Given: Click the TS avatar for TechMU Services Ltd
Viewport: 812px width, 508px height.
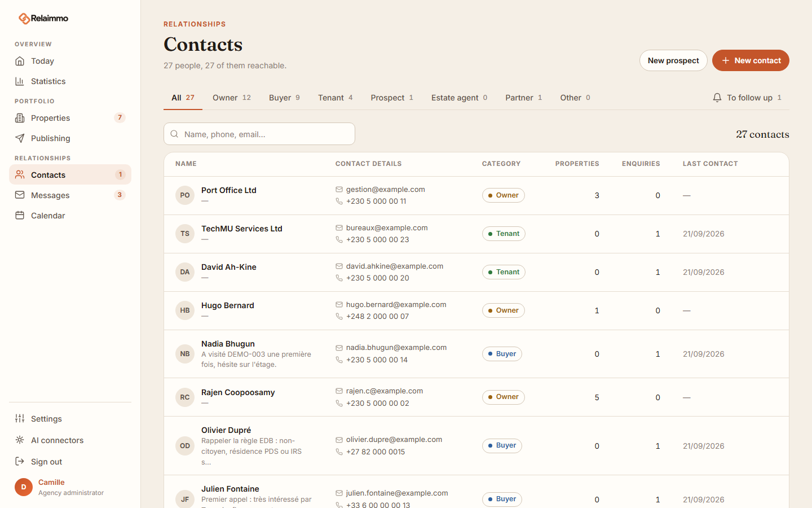Looking at the screenshot, I should point(185,234).
